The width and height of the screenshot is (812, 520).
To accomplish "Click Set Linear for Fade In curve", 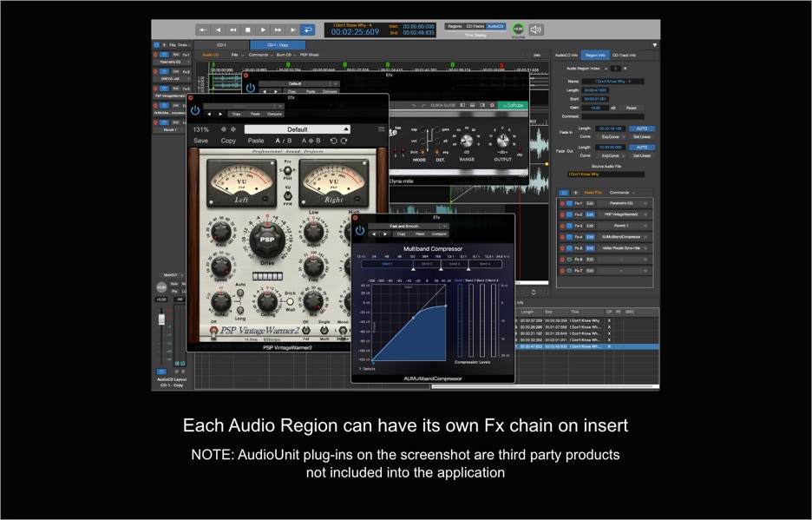I will [x=641, y=136].
